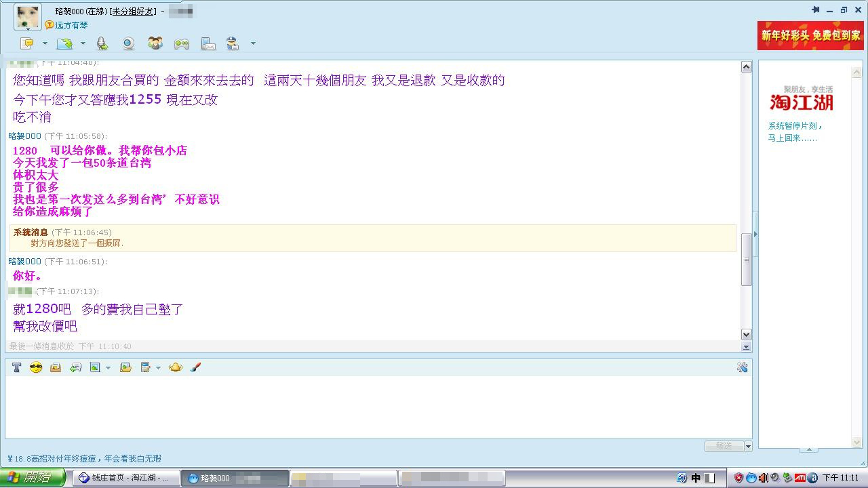Click the message 就1280吧 多的費我自己墊了
This screenshot has width=868, height=488.
pyautogui.click(x=98, y=309)
